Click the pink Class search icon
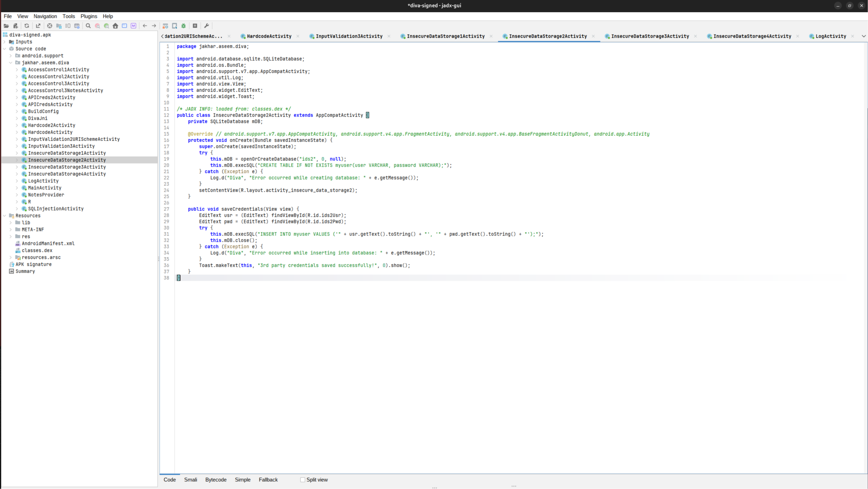The image size is (868, 489). tap(97, 26)
